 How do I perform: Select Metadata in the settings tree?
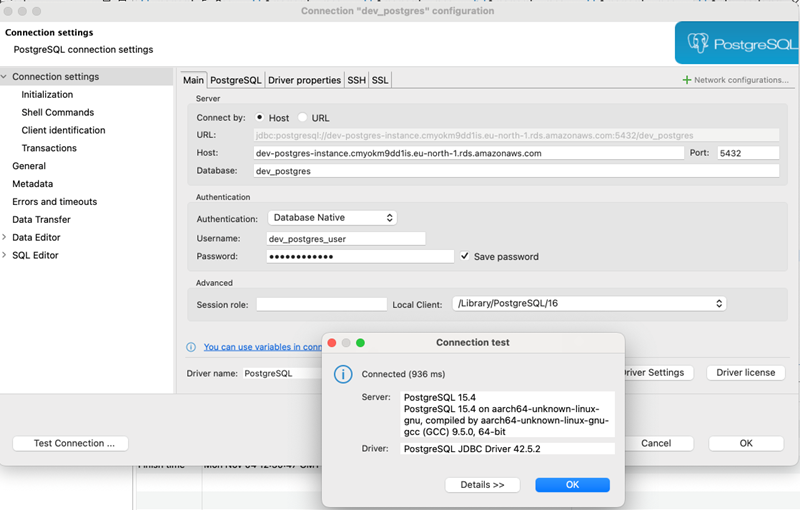(x=33, y=184)
